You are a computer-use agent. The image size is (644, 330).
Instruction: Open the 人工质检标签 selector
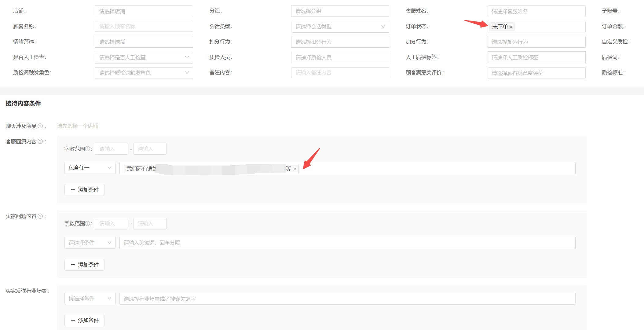[x=536, y=57]
